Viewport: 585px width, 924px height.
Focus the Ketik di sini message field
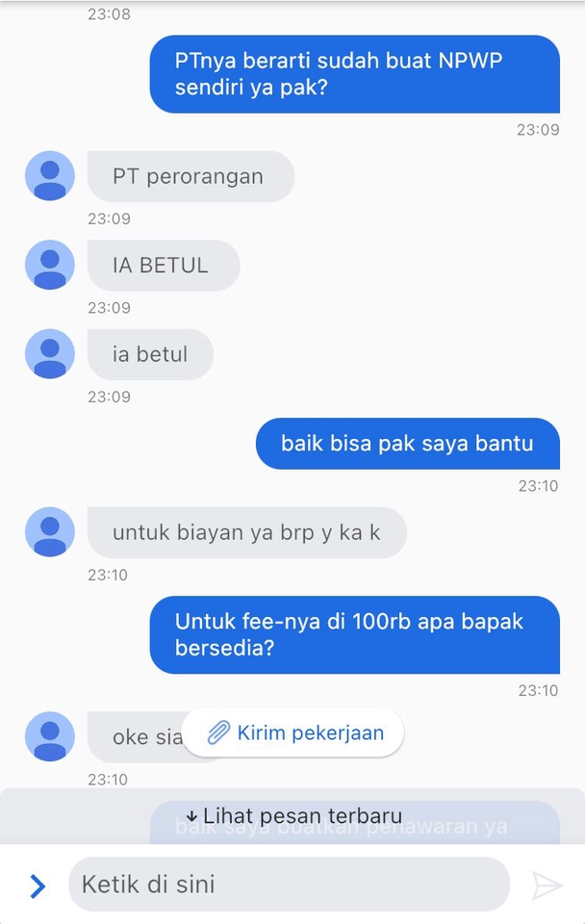pyautogui.click(x=289, y=884)
